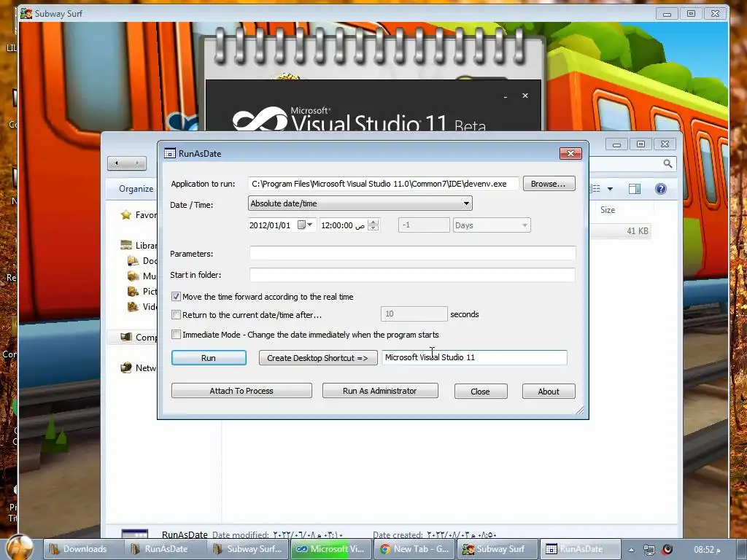Viewport: 747px width, 560px height.
Task: Open the date picker calendar dropdown
Action: 306,225
